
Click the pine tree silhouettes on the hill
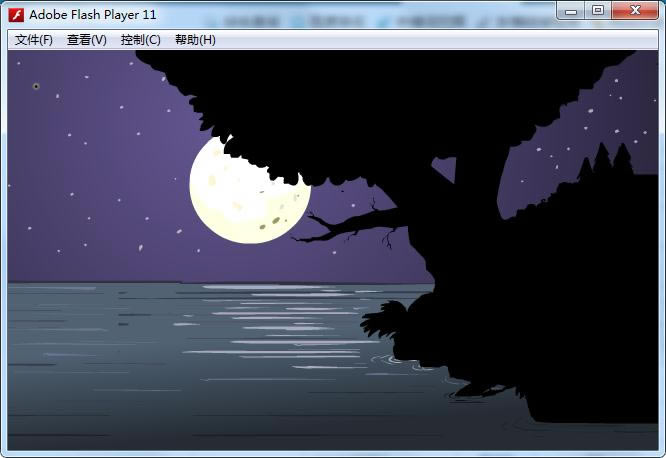point(605,161)
